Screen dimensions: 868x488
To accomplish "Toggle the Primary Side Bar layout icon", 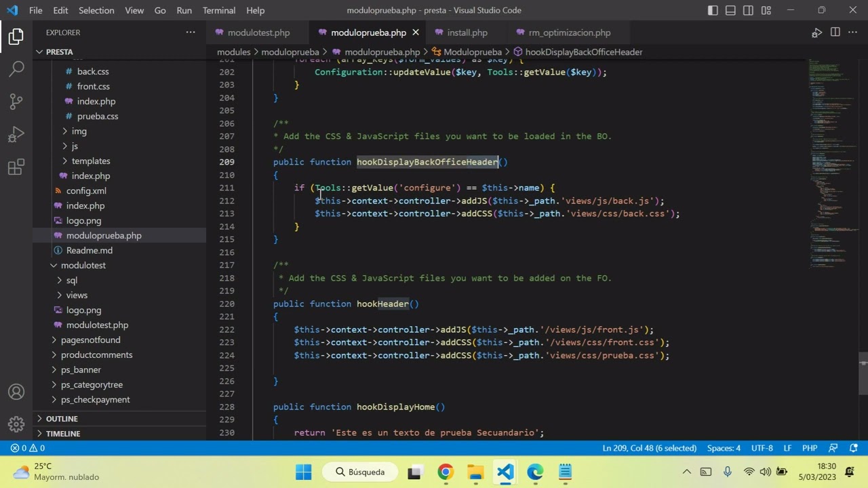I will pos(713,10).
